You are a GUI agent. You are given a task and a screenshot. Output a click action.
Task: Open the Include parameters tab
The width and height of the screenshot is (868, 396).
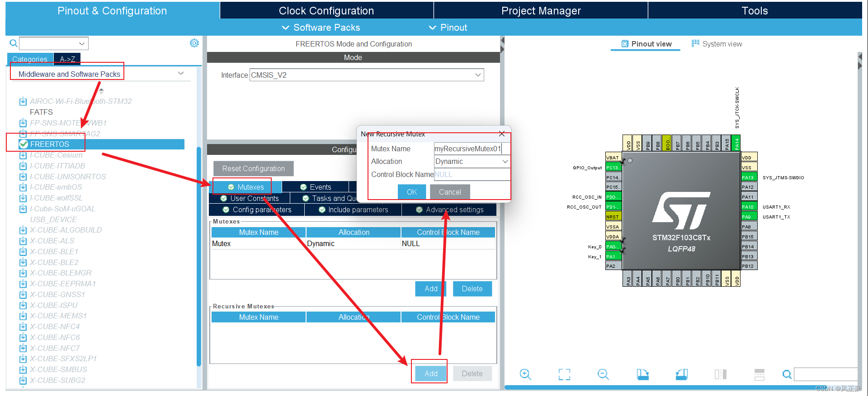click(x=353, y=210)
